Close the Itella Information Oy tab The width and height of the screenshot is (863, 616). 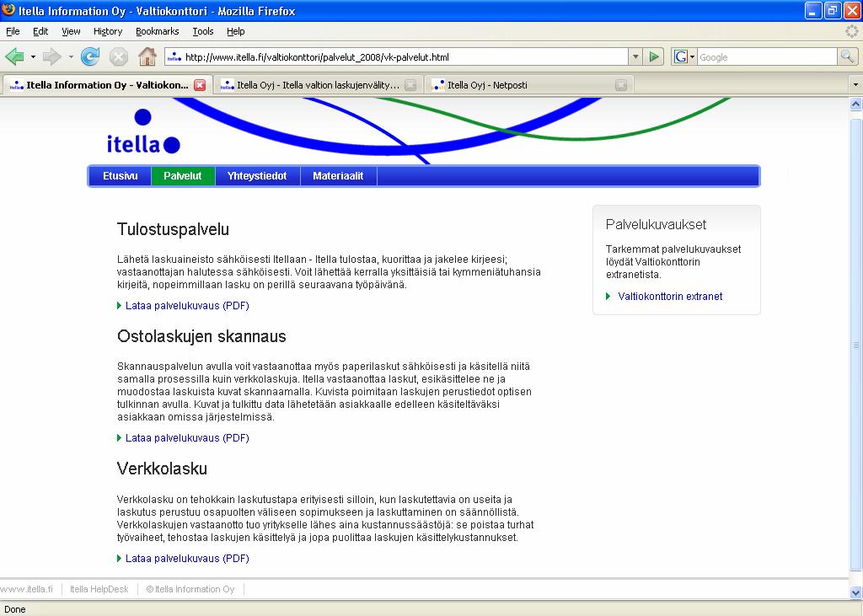click(x=200, y=85)
